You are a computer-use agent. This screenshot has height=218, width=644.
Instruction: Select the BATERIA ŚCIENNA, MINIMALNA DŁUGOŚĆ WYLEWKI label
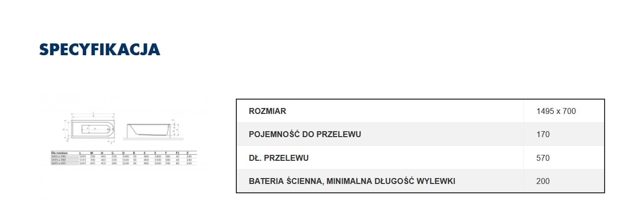(352, 181)
